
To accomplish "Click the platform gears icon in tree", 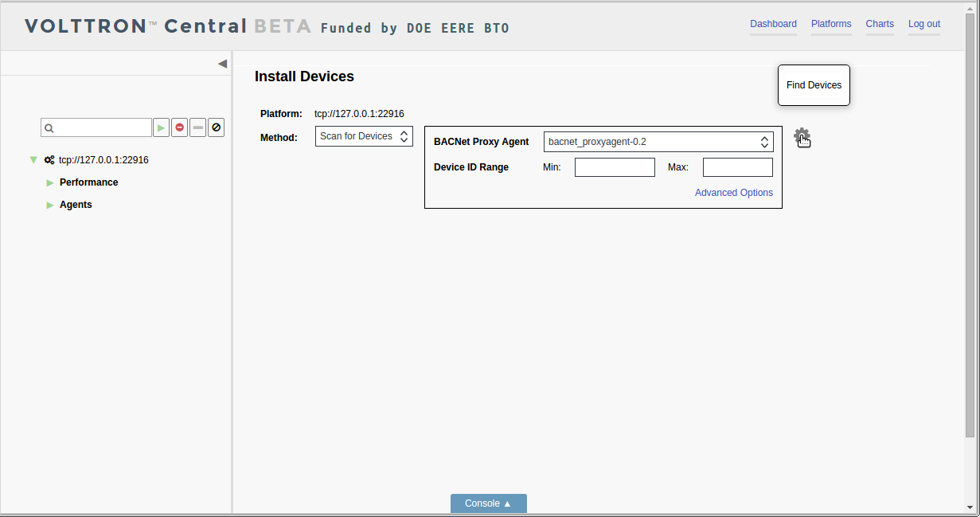I will click(49, 160).
